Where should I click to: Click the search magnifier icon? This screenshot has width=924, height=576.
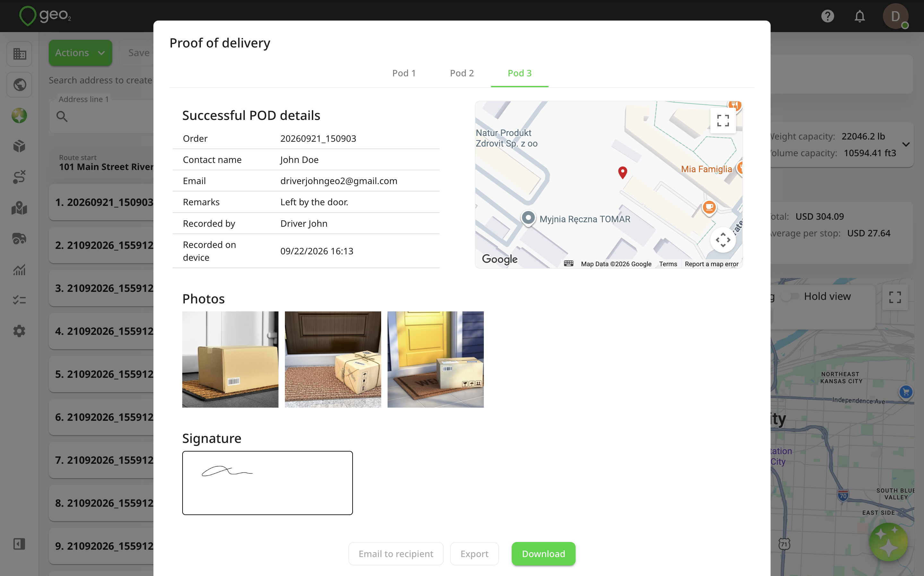[x=62, y=116]
